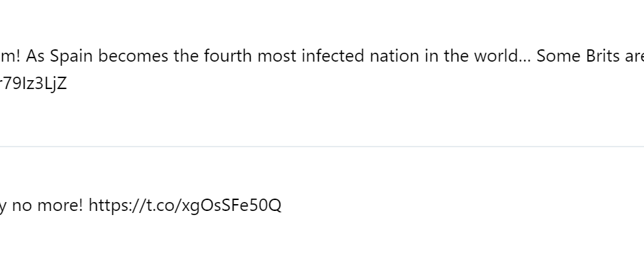Click the "m!" fragment at first tweet start

coord(10,56)
